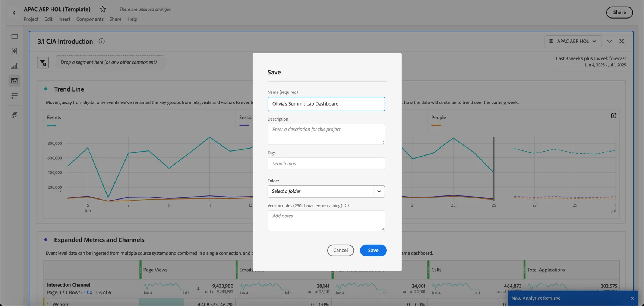Click the teal dot beside Trend Line
Image resolution: width=644 pixels, height=306 pixels.
pos(46,89)
